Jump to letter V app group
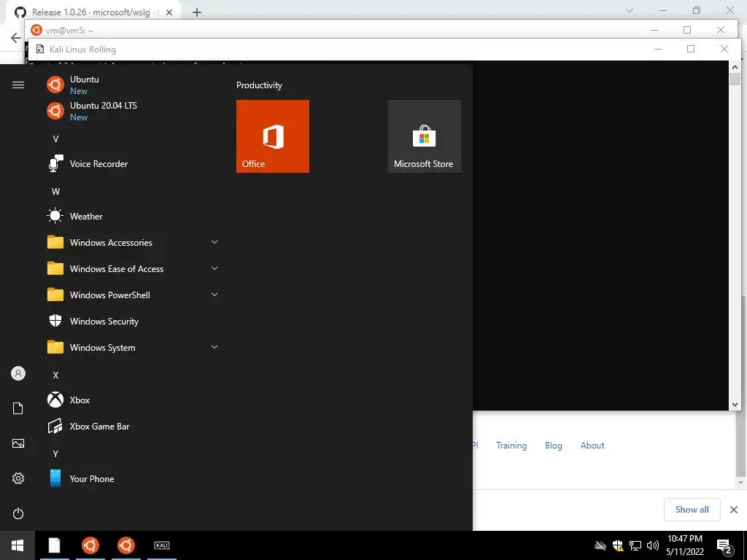Viewport: 747px width, 560px height. [55, 139]
